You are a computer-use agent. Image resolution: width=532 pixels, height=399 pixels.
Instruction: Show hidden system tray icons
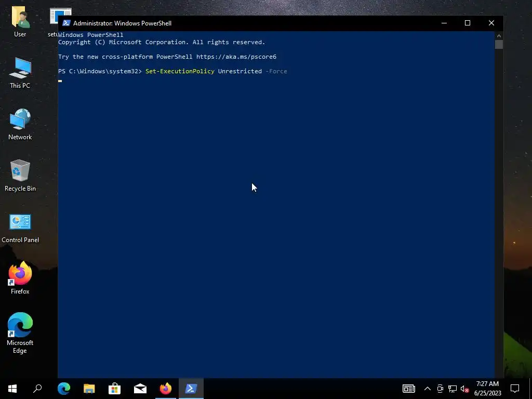(x=428, y=389)
